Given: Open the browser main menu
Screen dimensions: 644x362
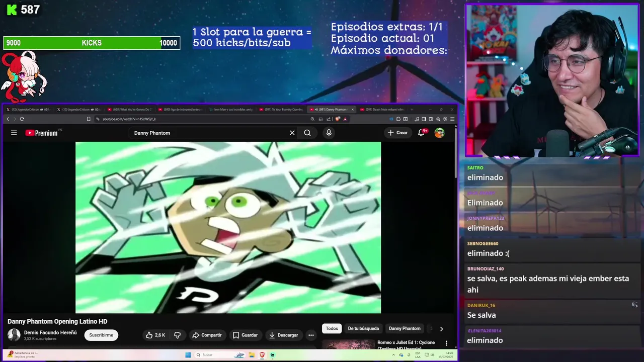Looking at the screenshot, I should (x=452, y=119).
